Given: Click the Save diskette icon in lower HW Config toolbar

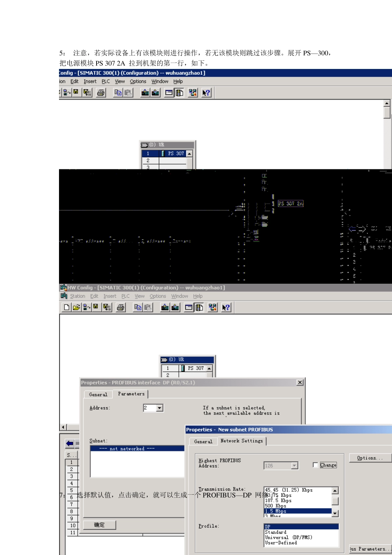Looking at the screenshot, I should 96,307.
